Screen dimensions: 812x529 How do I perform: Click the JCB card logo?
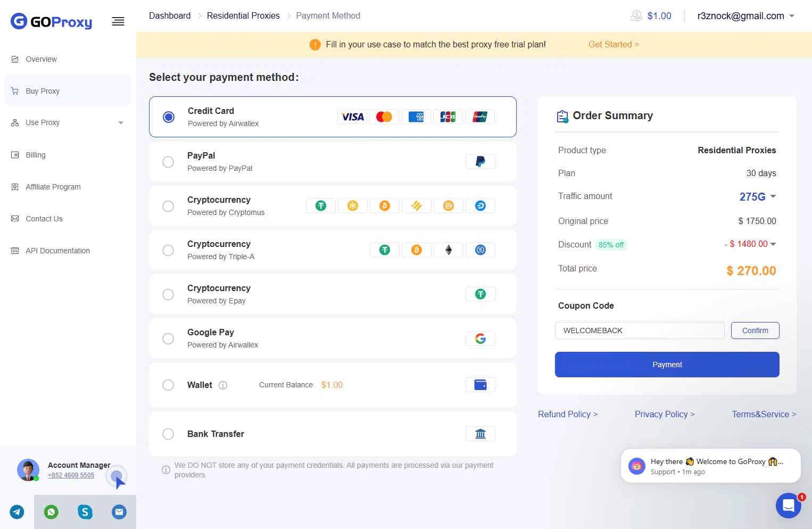[448, 117]
